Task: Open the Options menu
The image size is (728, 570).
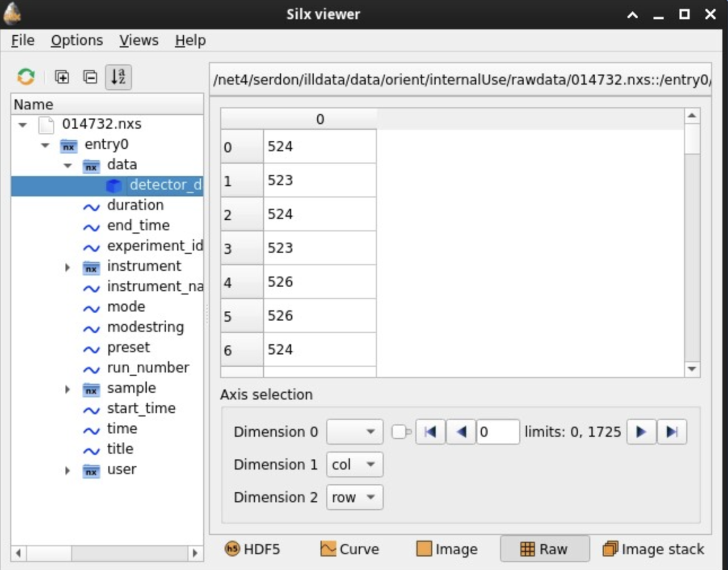Action: 77,41
